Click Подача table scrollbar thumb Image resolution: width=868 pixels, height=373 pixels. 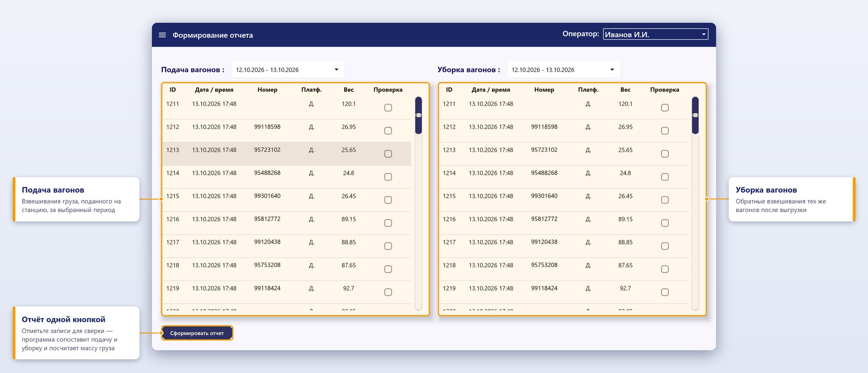click(x=419, y=115)
